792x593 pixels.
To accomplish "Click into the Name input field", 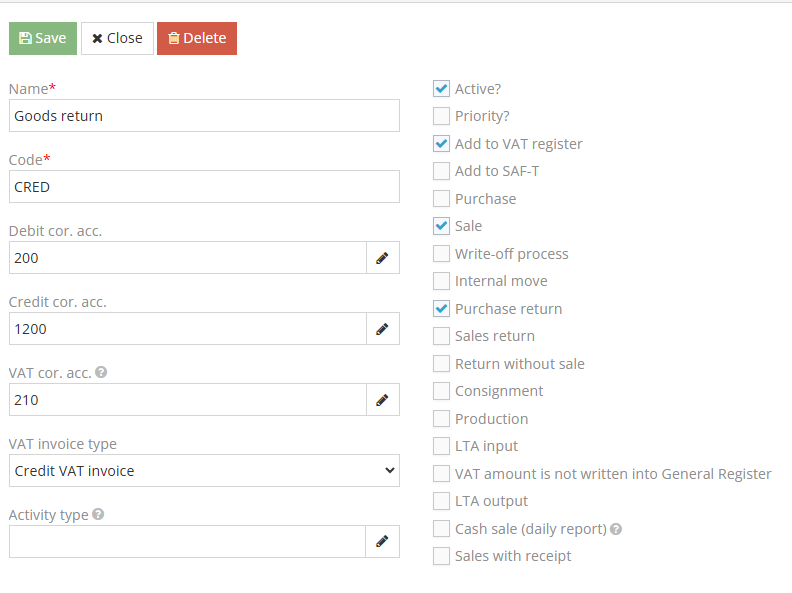I will [x=204, y=116].
